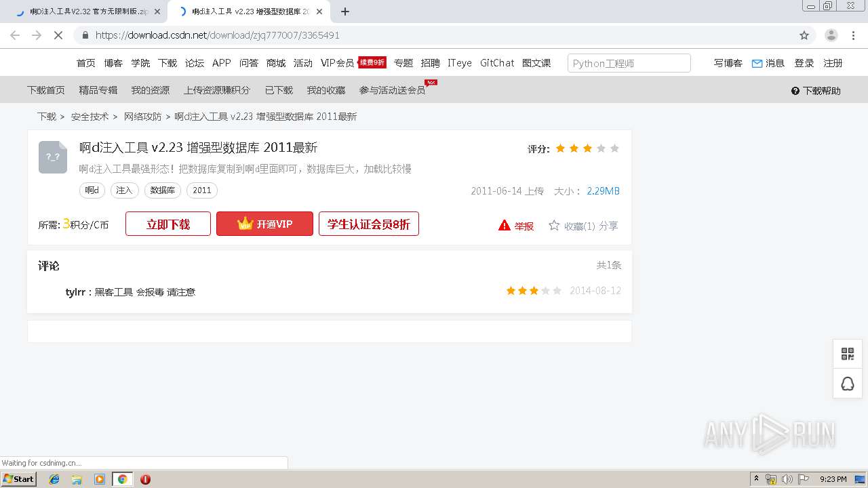Open 参与活动送会员 in gray submenu
The image size is (868, 488).
393,90
